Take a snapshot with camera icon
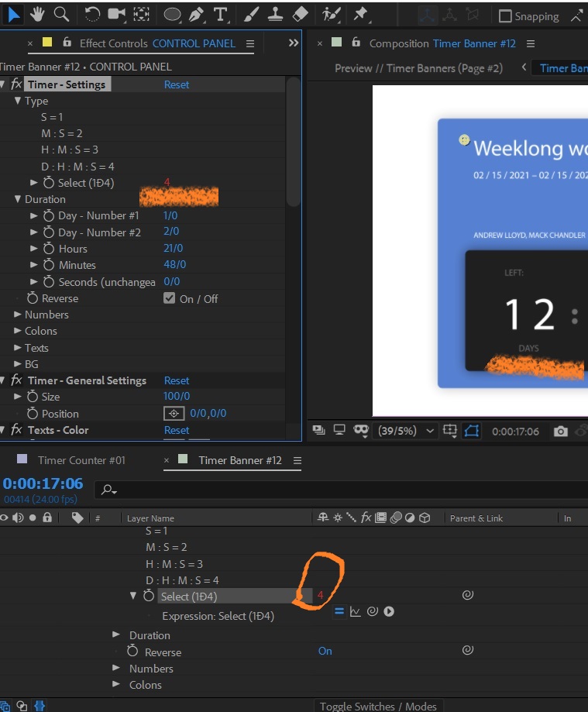Screen dimensions: 588x712 [x=560, y=431]
